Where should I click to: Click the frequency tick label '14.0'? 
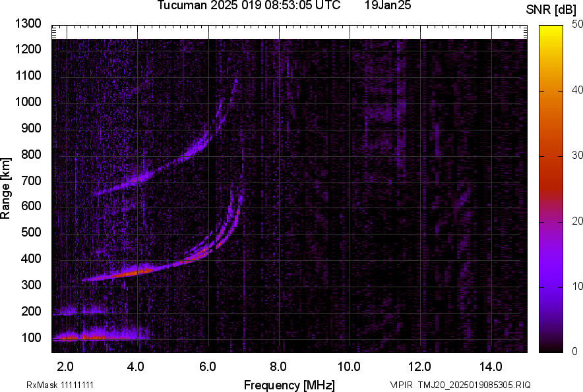(491, 367)
